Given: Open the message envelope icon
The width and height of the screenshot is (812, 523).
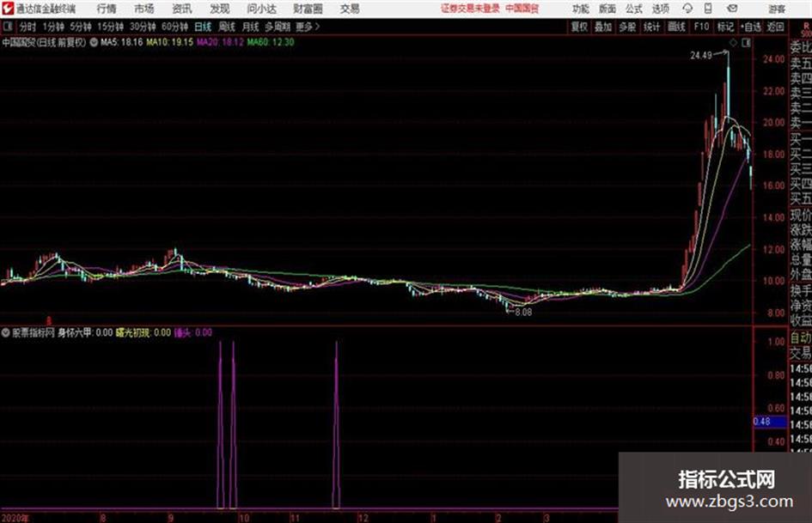Looking at the screenshot, I should click(732, 9).
